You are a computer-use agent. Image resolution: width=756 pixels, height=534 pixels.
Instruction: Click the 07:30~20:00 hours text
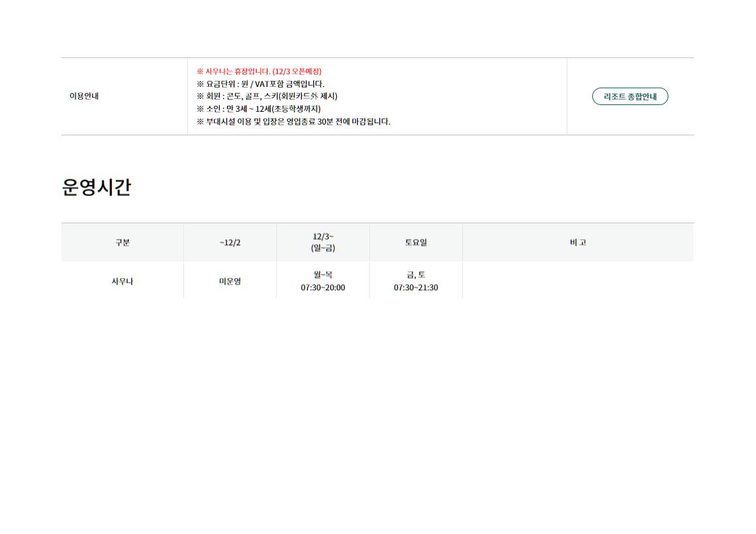coord(323,288)
